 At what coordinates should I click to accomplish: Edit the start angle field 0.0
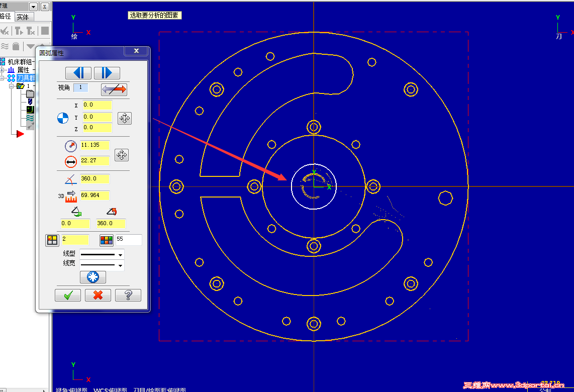click(x=75, y=223)
